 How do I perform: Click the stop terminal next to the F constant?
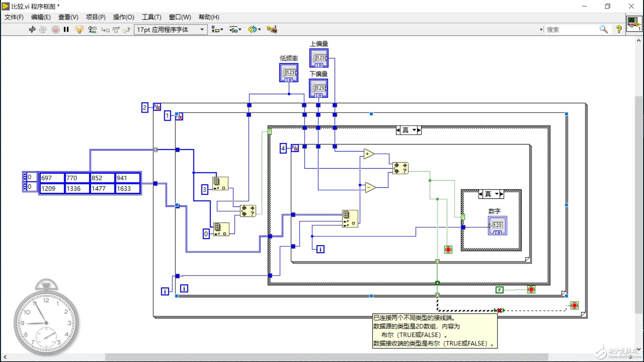click(x=531, y=290)
